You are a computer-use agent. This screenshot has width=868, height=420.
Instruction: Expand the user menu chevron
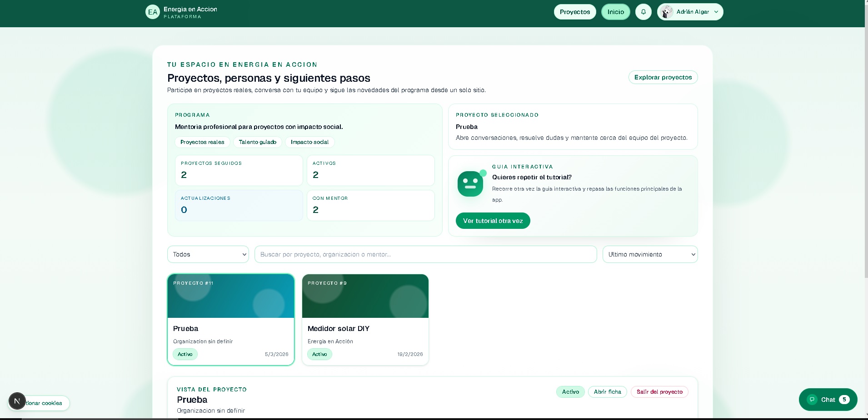(716, 12)
